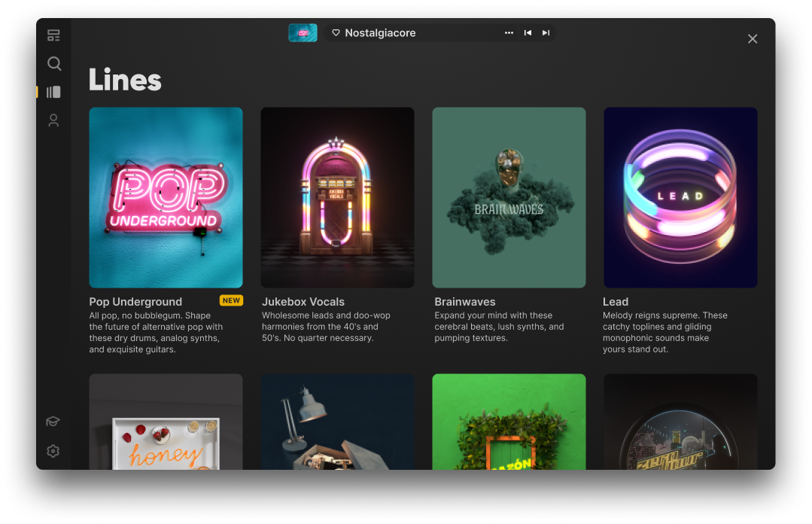The image size is (812, 524).
Task: Click the Lead title text
Action: click(616, 302)
